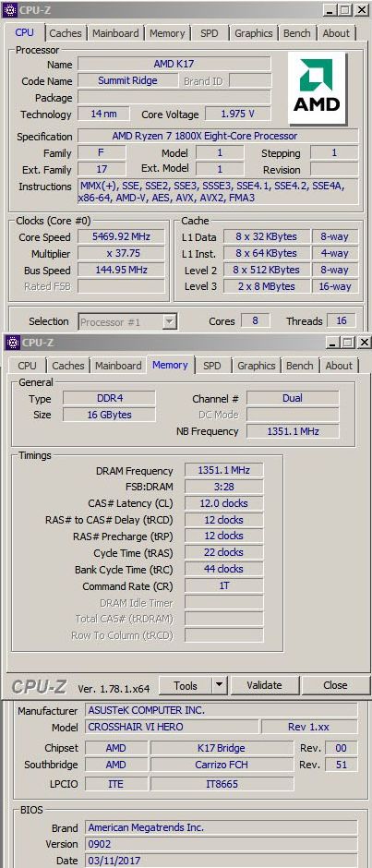
Task: Click the LPCIO value IT8665
Action: click(222, 784)
